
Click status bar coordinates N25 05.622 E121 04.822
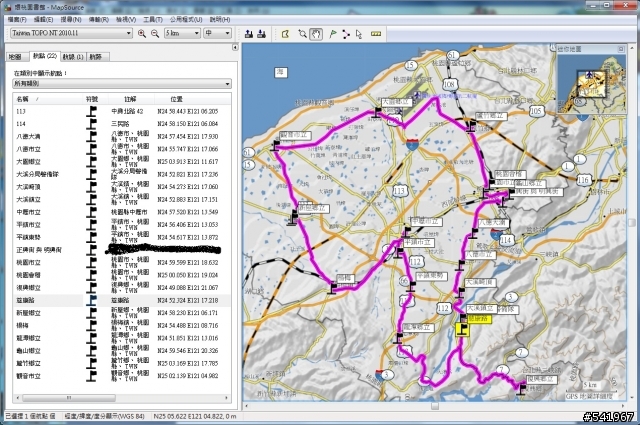[x=195, y=416]
